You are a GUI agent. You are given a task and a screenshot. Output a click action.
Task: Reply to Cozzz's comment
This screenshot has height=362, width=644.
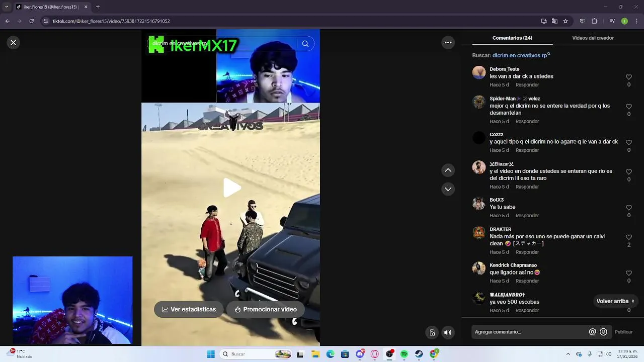click(527, 150)
